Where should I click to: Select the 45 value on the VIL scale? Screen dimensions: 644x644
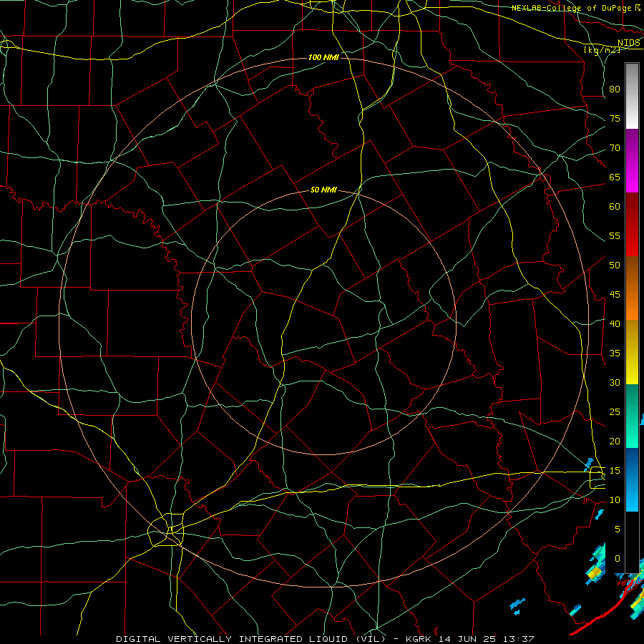click(x=615, y=295)
